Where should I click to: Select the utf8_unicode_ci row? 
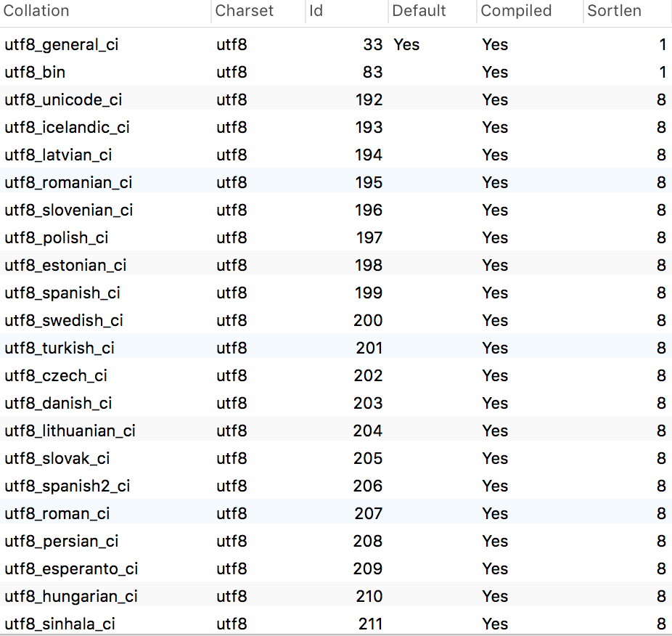point(336,99)
